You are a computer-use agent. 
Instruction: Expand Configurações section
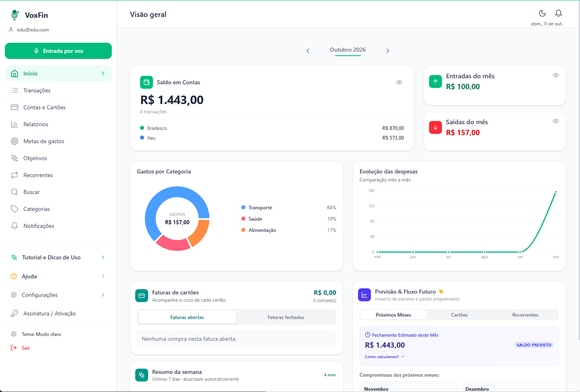click(x=58, y=295)
